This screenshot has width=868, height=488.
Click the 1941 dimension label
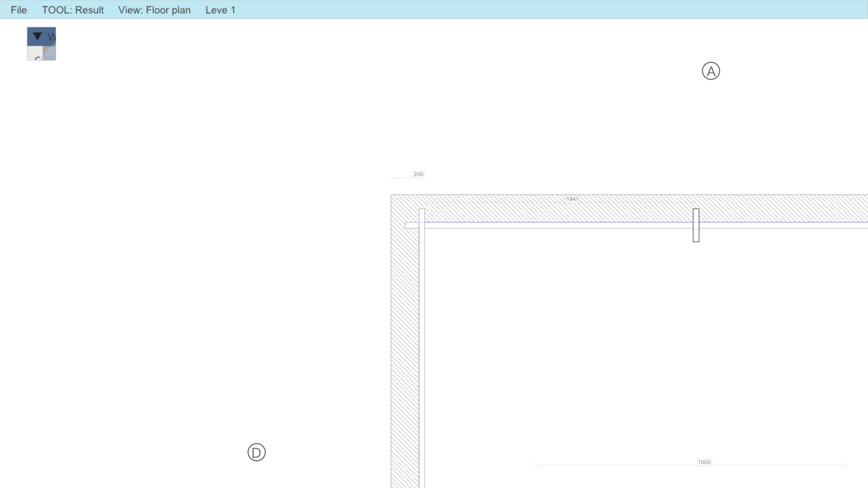(572, 199)
